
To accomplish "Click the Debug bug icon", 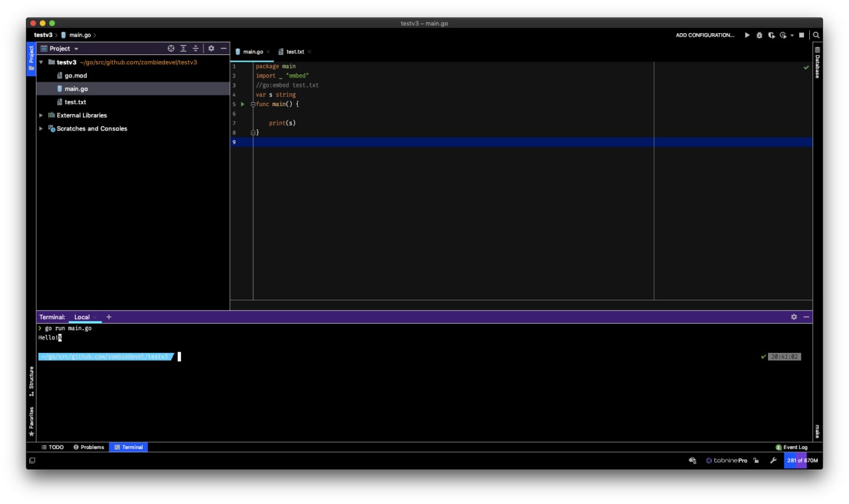I will click(x=759, y=35).
